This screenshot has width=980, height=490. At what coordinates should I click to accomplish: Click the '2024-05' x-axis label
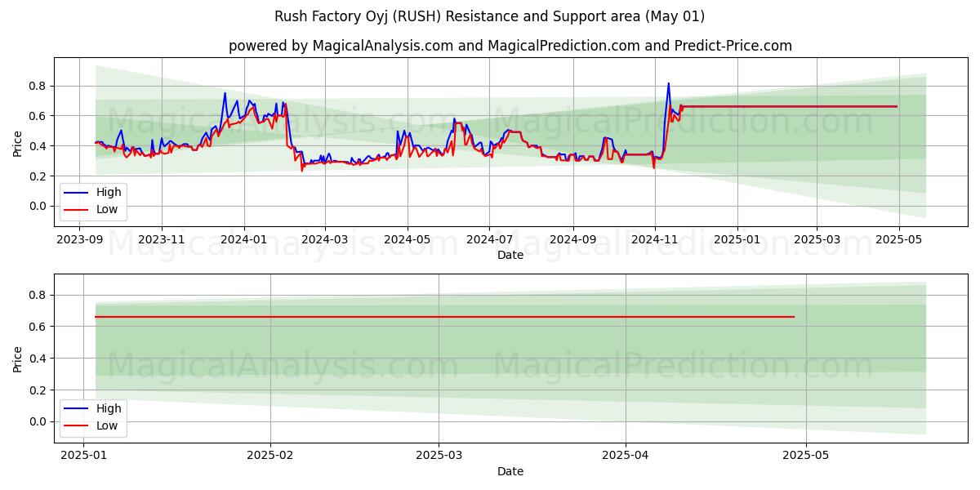408,239
